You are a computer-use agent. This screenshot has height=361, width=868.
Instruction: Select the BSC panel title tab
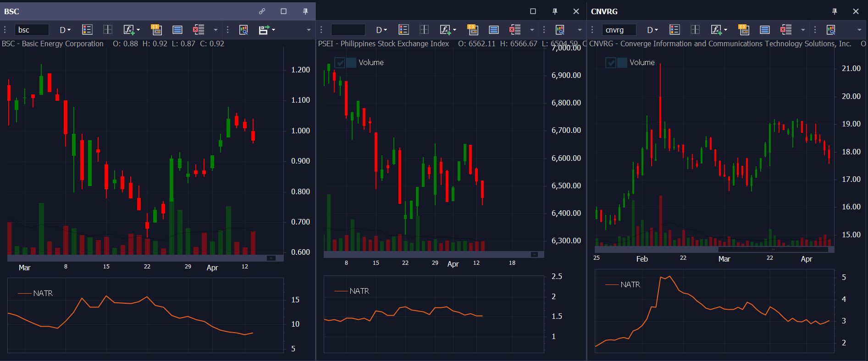click(12, 11)
